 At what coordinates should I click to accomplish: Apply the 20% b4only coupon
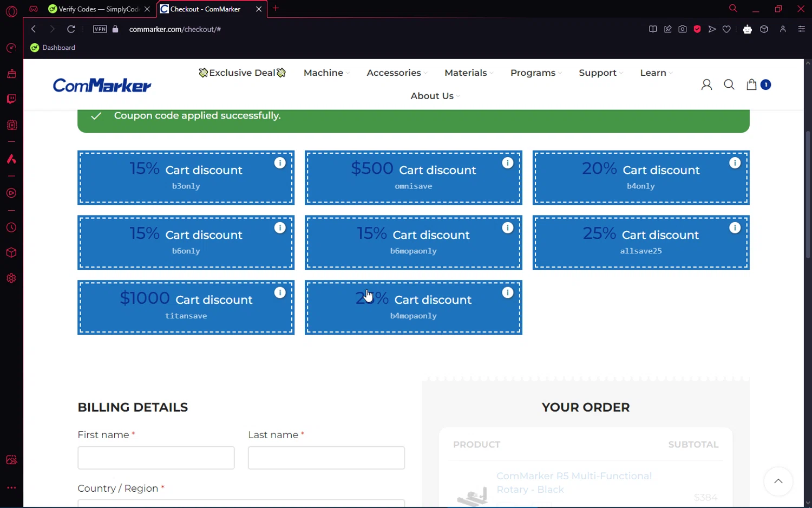pos(641,178)
